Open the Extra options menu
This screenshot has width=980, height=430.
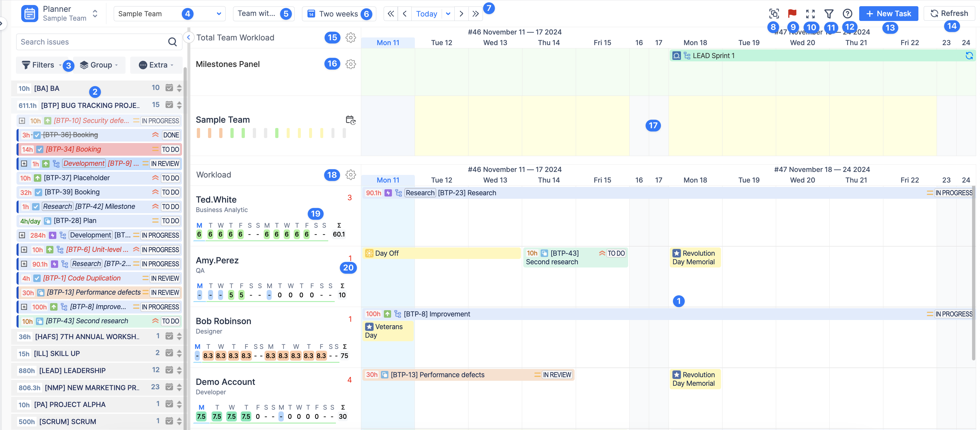156,65
